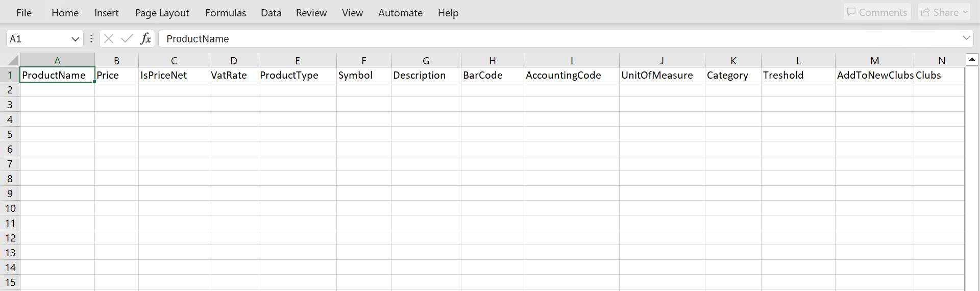Open the Share dropdown arrow
980x291 pixels.
965,12
